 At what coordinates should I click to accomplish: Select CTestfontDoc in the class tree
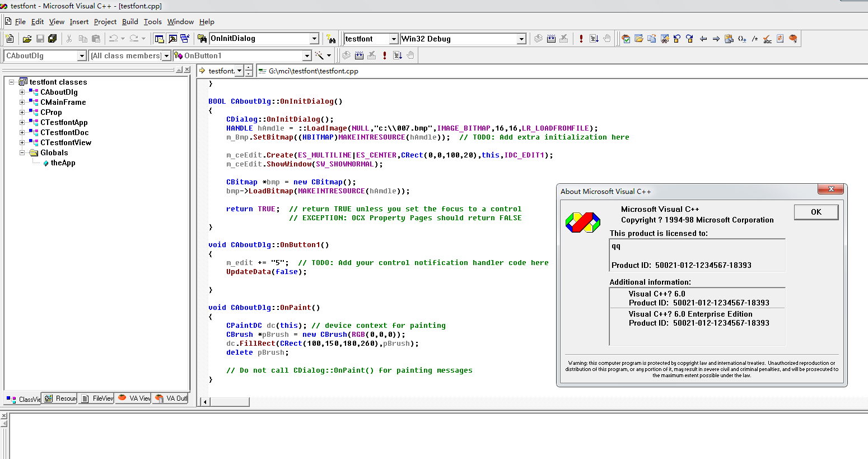64,132
